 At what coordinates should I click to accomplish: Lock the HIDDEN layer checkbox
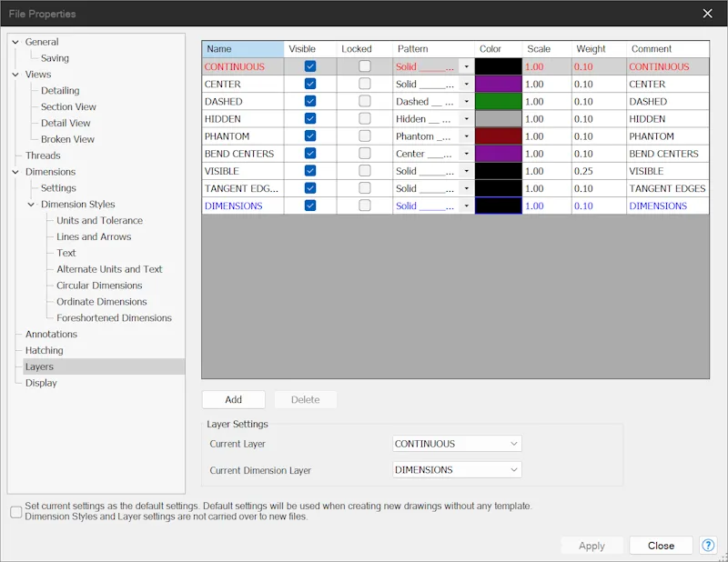coord(365,119)
